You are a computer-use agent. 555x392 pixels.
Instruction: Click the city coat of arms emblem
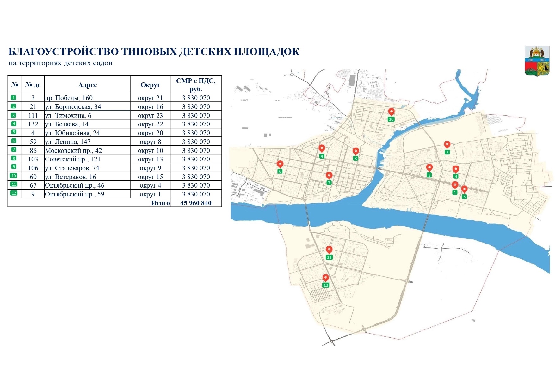click(537, 61)
